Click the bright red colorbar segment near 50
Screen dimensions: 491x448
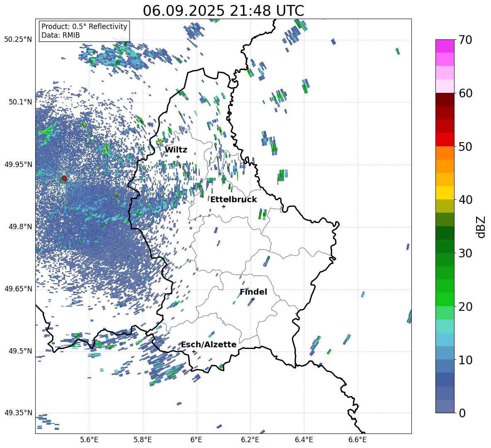click(445, 140)
